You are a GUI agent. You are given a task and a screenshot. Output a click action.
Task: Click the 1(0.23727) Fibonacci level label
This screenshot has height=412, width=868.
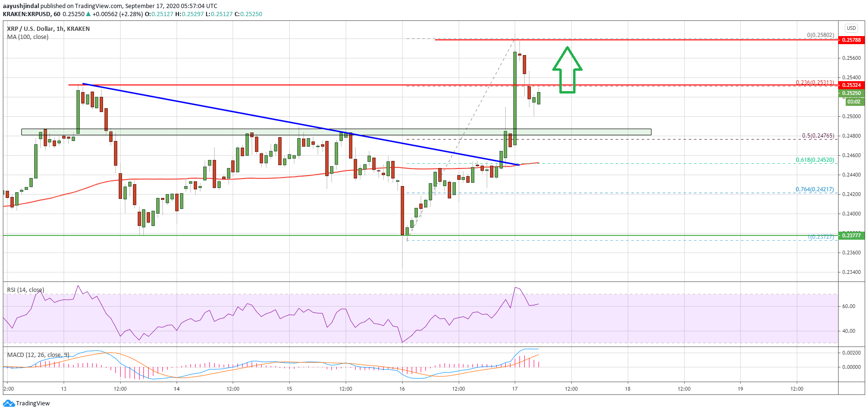821,237
